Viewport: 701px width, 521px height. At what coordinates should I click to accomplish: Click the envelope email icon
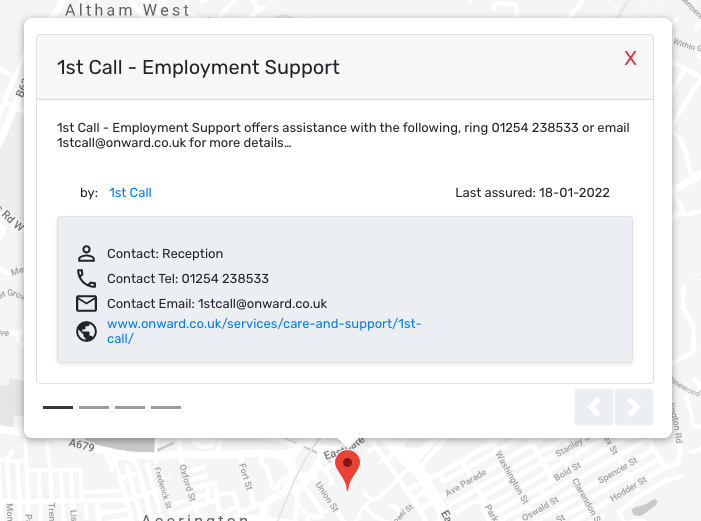tap(86, 304)
